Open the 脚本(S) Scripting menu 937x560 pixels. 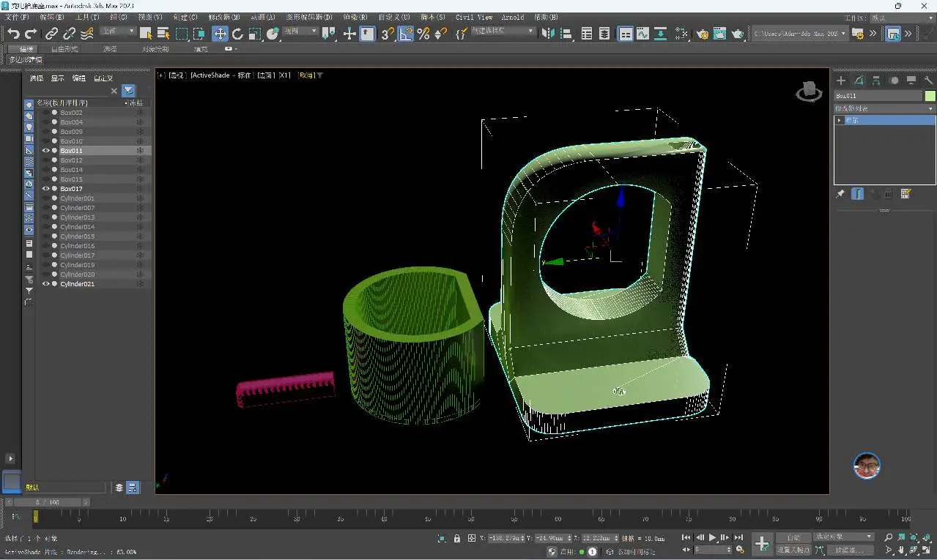pyautogui.click(x=434, y=18)
